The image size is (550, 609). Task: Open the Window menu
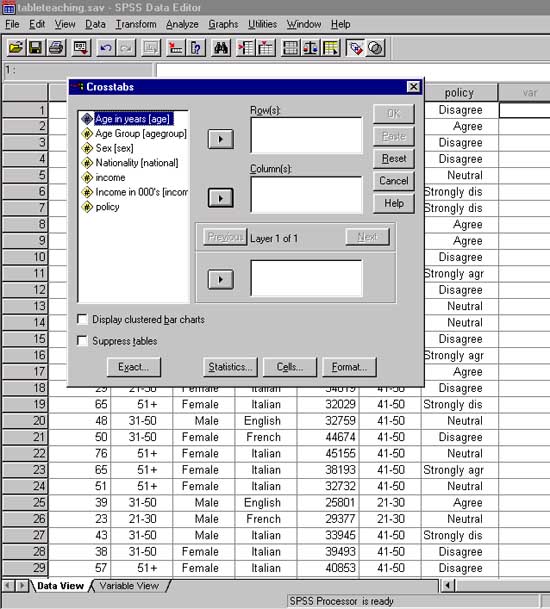pyautogui.click(x=304, y=24)
